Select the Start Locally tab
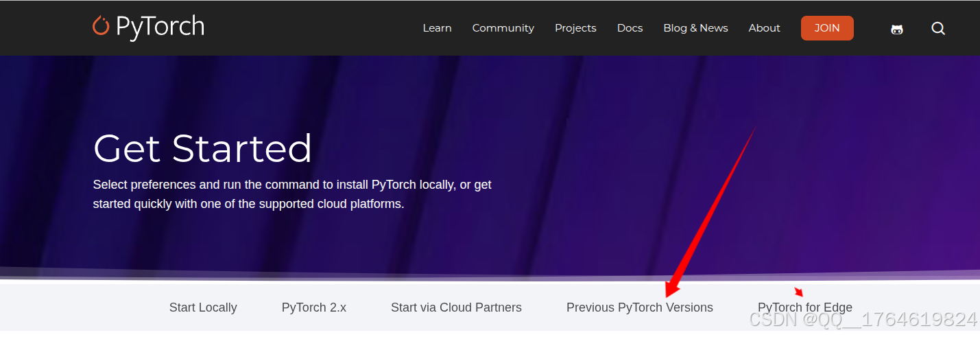980x337 pixels. tap(203, 307)
